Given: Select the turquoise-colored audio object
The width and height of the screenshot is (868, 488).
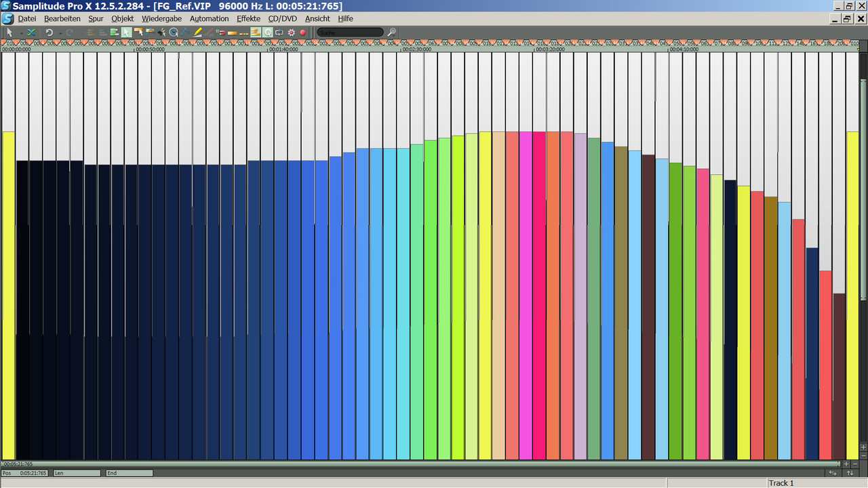Looking at the screenshot, I should (x=403, y=304).
